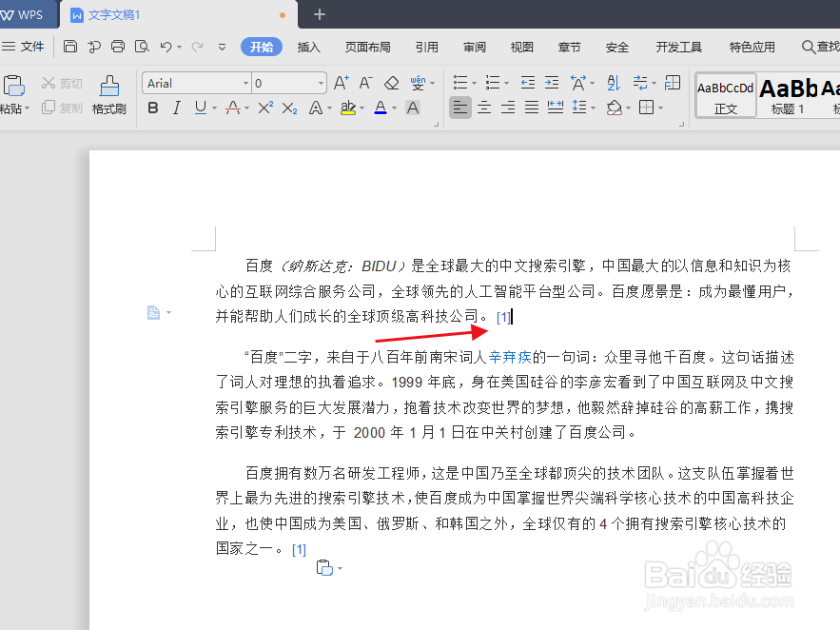This screenshot has width=840, height=630.
Task: Click the text effects A icon
Action: (316, 108)
